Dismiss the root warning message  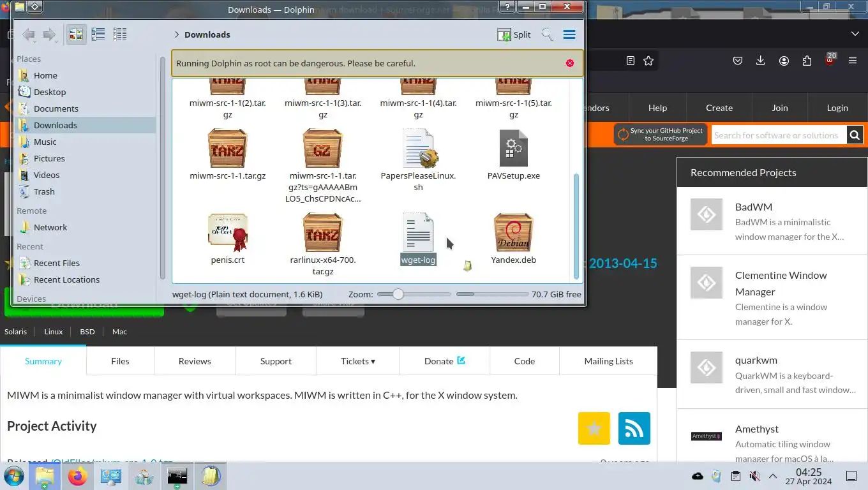tap(569, 63)
